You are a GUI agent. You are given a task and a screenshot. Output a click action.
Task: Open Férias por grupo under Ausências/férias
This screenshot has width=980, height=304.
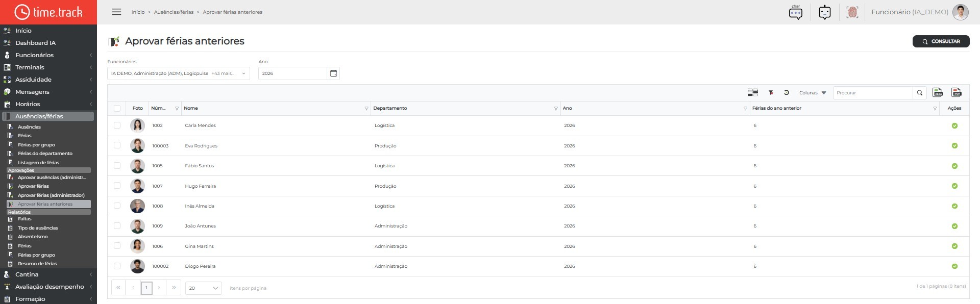tap(36, 145)
